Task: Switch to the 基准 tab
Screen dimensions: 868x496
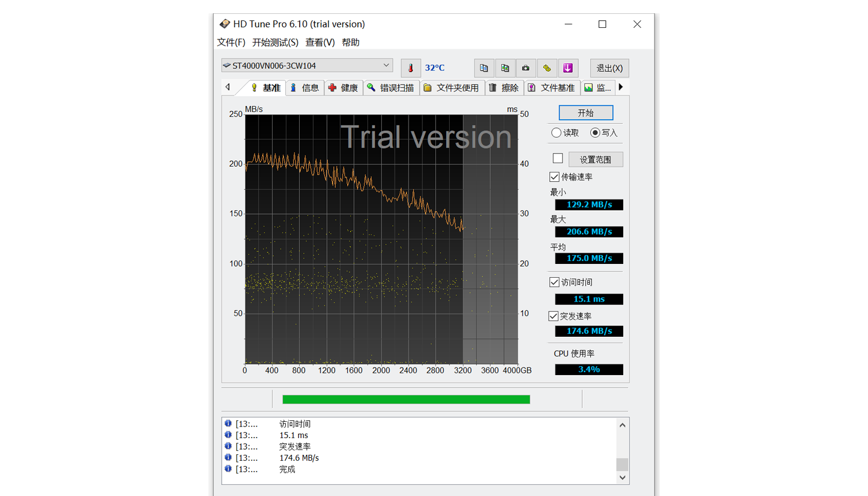Action: 266,87
